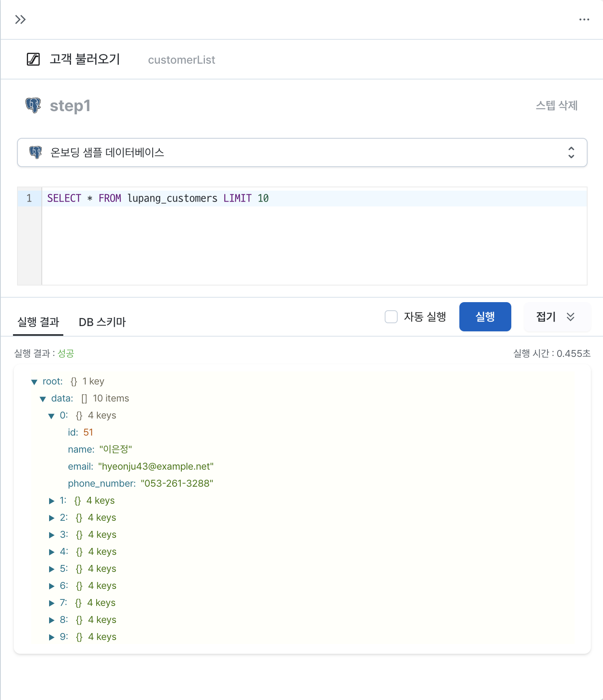
Task: Collapse the data array node
Action: [43, 399]
